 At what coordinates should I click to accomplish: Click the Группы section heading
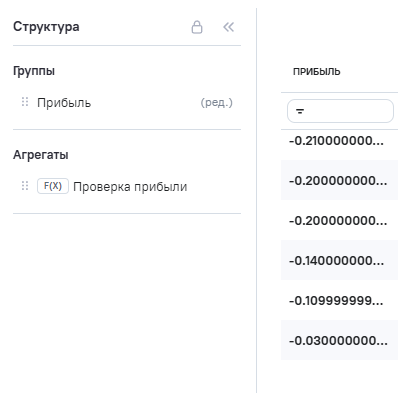pyautogui.click(x=34, y=71)
